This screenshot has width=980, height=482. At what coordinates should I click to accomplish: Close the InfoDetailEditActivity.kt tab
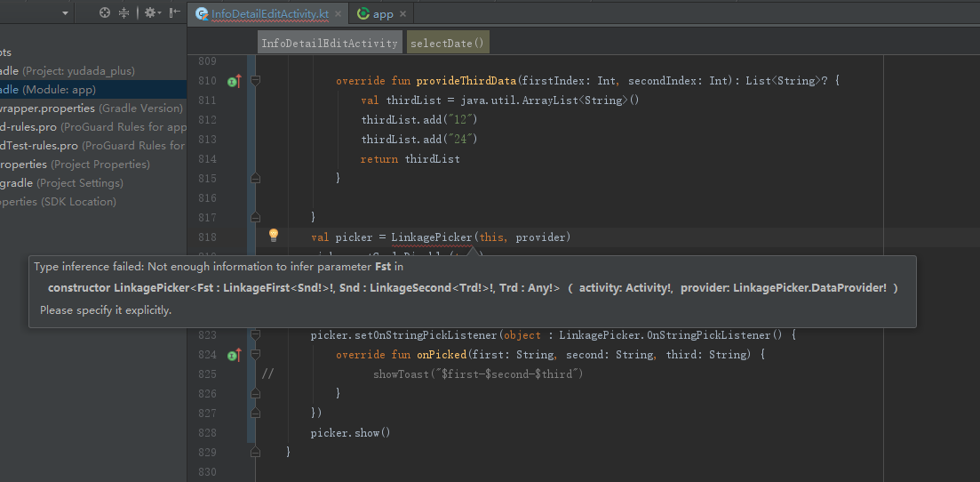click(339, 13)
